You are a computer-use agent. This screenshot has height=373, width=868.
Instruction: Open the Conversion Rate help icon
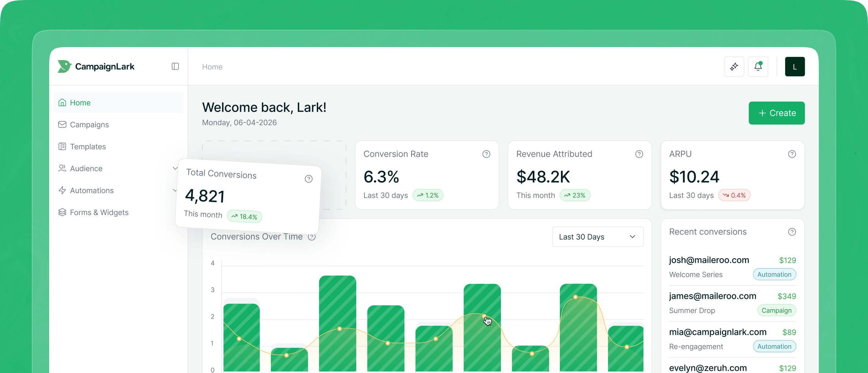[486, 154]
